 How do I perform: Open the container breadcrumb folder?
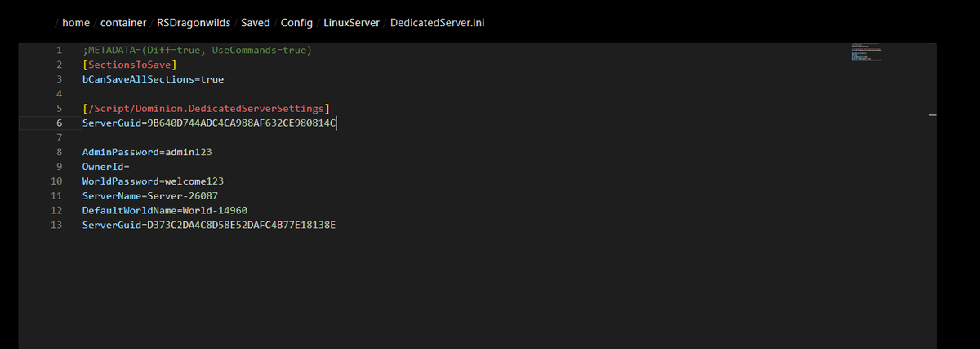pos(123,22)
